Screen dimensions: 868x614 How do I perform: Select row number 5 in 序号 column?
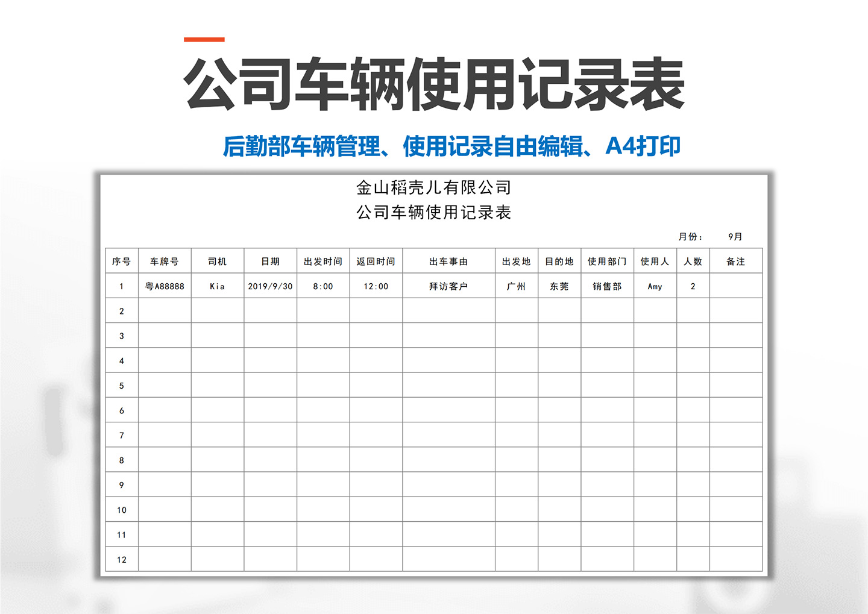pos(122,385)
